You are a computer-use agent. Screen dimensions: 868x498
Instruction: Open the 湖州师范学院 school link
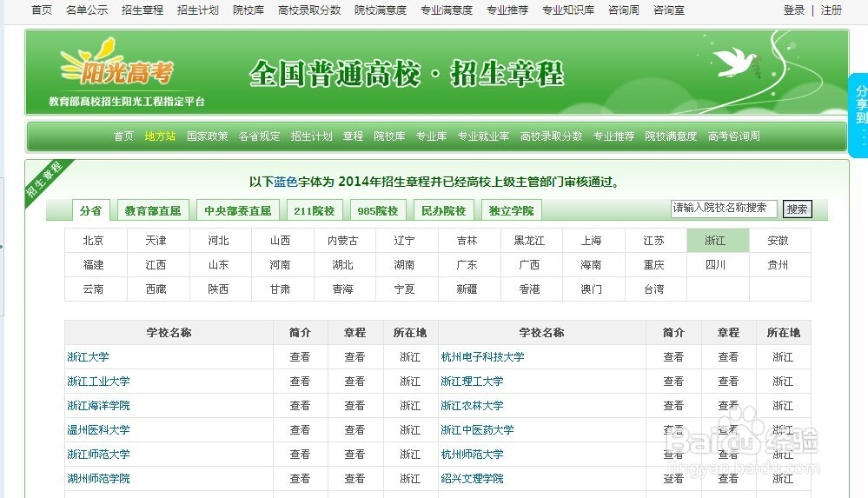(98, 479)
